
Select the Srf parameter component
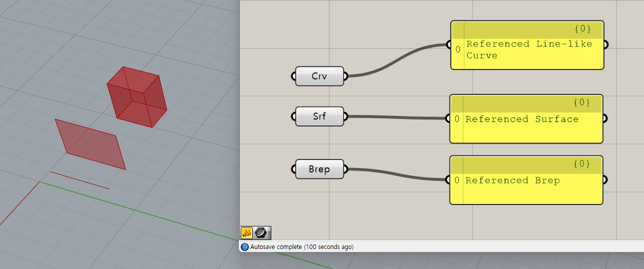click(319, 116)
